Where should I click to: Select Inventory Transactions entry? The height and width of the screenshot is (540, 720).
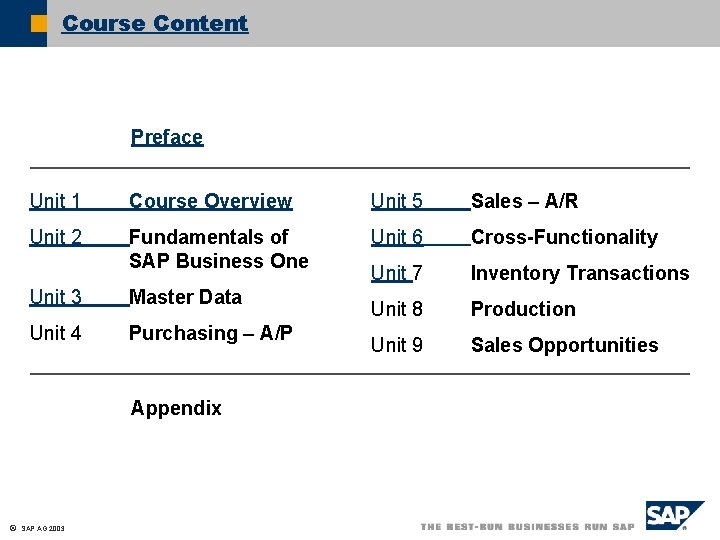[580, 273]
